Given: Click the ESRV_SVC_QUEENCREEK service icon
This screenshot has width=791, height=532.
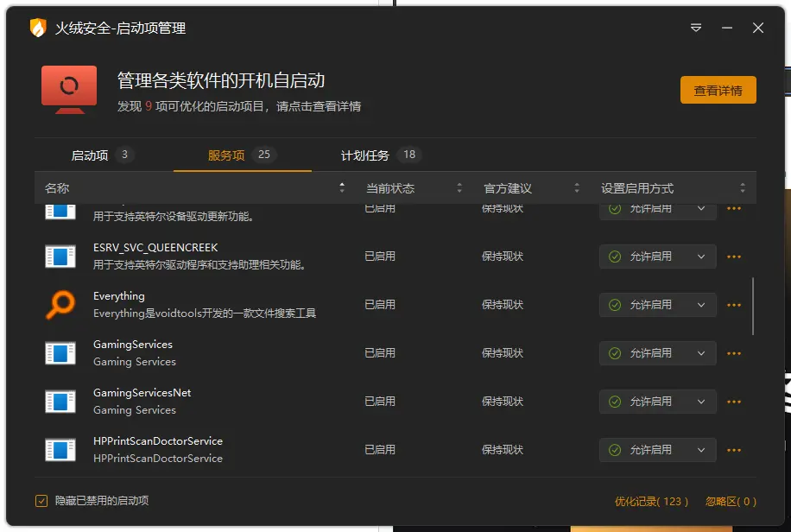Looking at the screenshot, I should coord(60,256).
